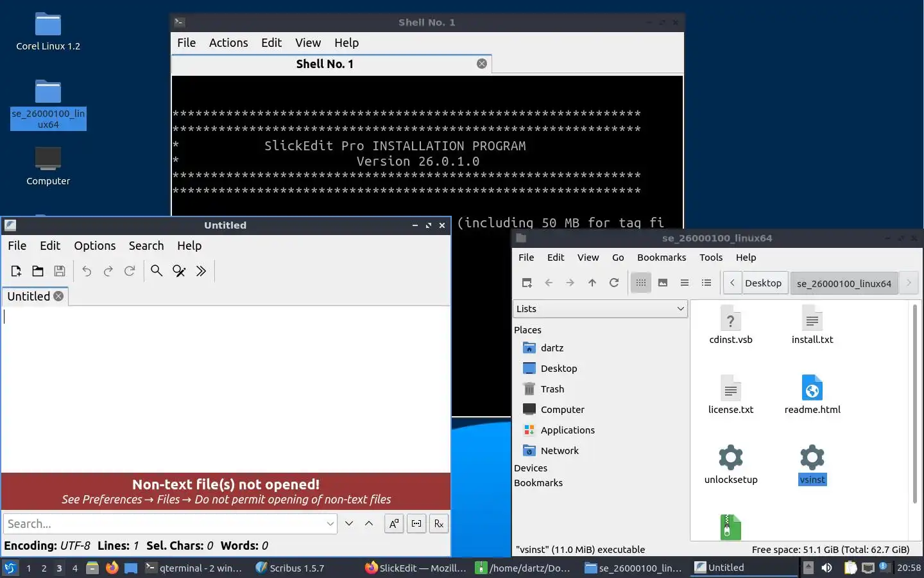924x578 pixels.
Task: Toggle whole-word matching in the search bar
Action: pos(416,523)
